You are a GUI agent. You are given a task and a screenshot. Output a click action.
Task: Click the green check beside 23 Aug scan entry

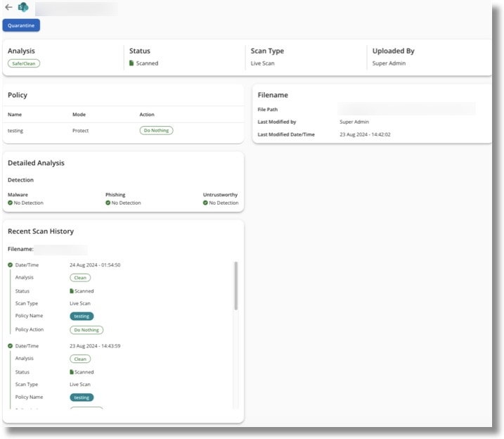coord(11,346)
